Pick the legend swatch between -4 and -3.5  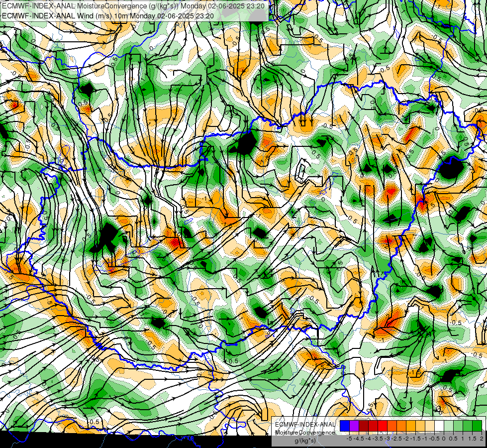tap(373, 426)
